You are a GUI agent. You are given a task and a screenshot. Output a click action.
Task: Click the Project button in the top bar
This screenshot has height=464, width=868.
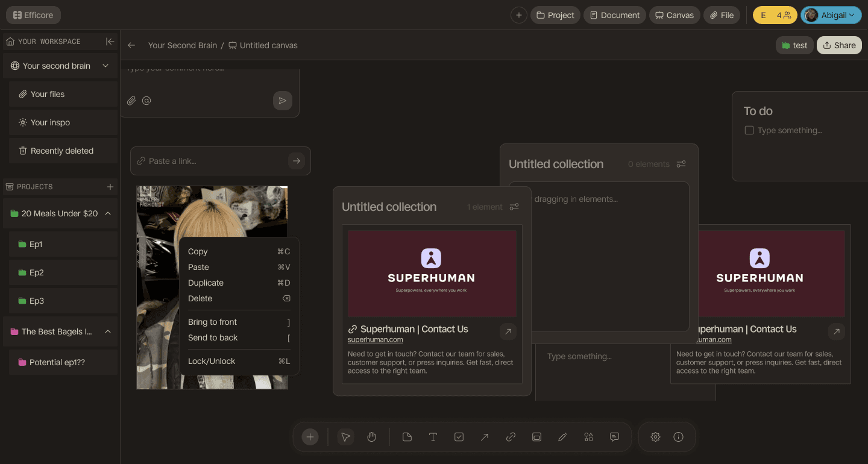click(x=555, y=15)
